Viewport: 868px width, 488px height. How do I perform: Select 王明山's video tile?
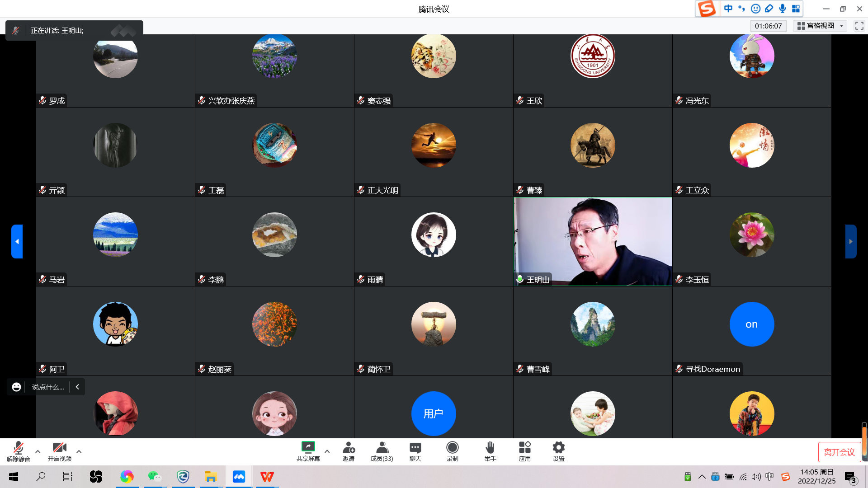click(593, 241)
